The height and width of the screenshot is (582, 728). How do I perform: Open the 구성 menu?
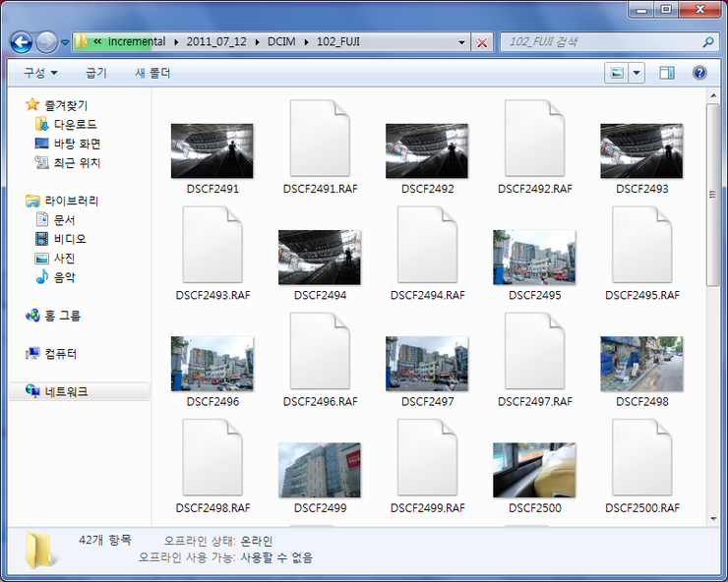pos(40,73)
